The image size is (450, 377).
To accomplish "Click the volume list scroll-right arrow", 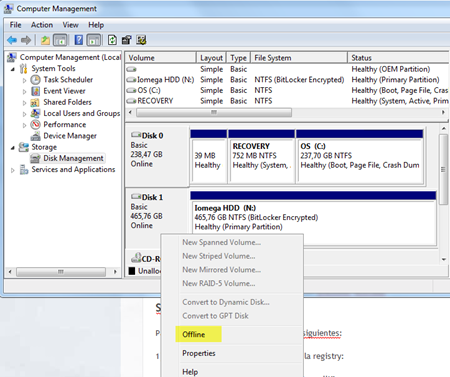I will 443,113.
